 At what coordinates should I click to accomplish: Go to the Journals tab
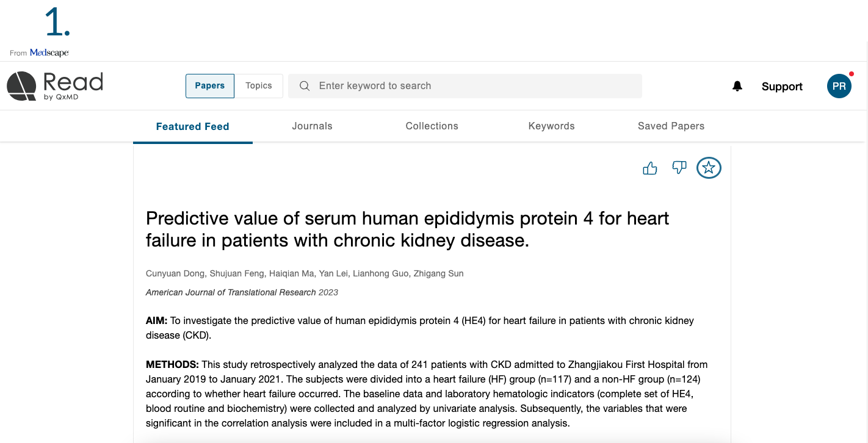tap(312, 126)
